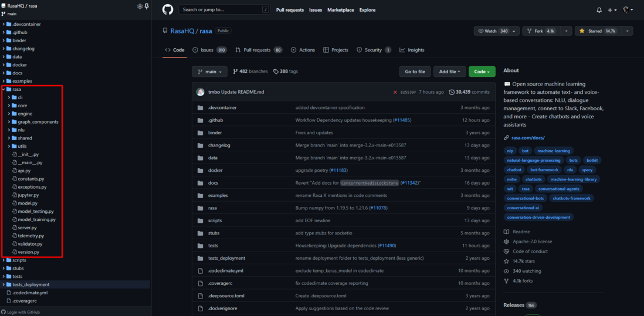The height and width of the screenshot is (316, 644).
Task: Open Apache-2.0 license link
Action: (533, 242)
